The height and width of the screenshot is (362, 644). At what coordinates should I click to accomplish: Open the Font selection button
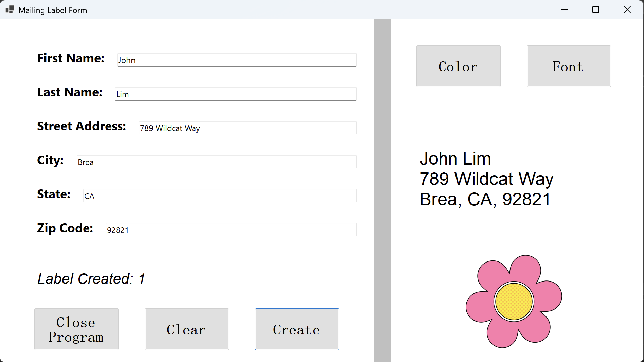(x=568, y=66)
